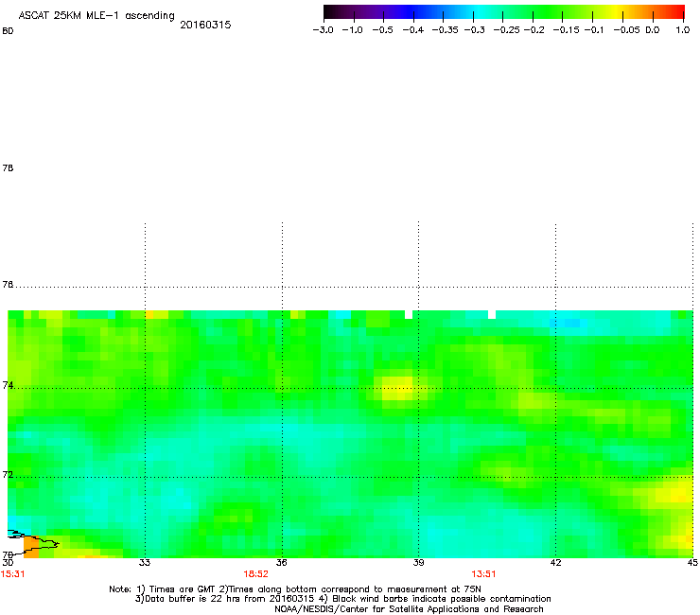Click the -0.3 color scale label
The height and width of the screenshot is (615, 700).
[x=474, y=30]
